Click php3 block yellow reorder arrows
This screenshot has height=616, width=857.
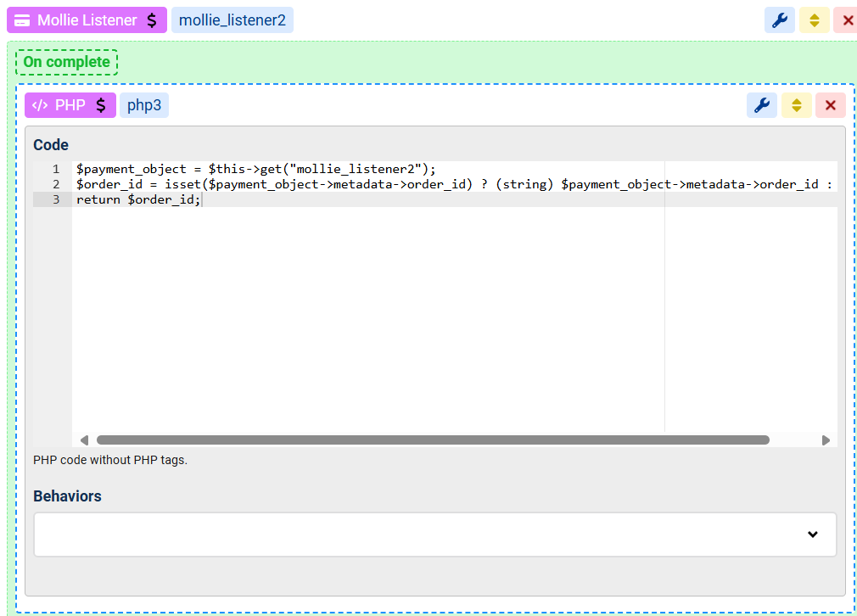796,105
